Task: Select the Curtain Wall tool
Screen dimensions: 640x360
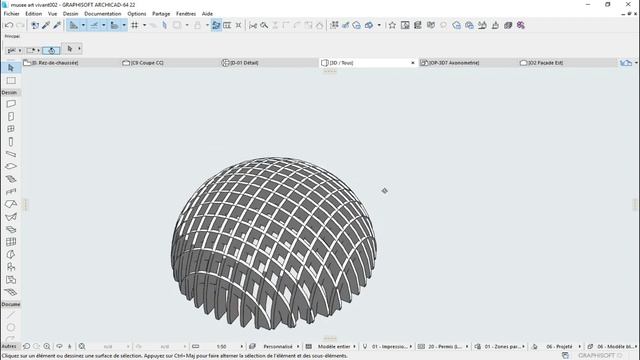Action: point(11,242)
